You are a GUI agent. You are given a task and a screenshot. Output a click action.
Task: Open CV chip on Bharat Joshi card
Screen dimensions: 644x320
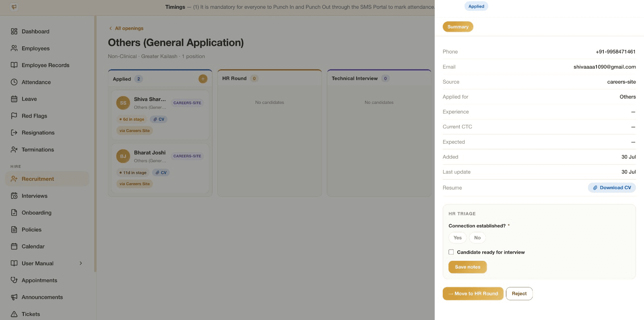161,172
